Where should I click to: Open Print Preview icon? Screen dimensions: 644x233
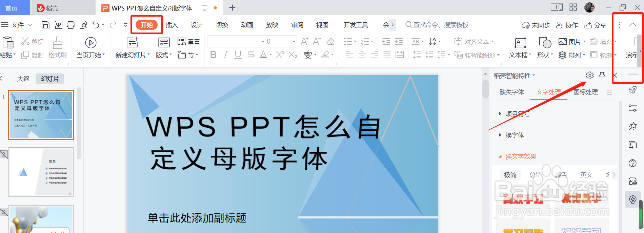(83, 25)
